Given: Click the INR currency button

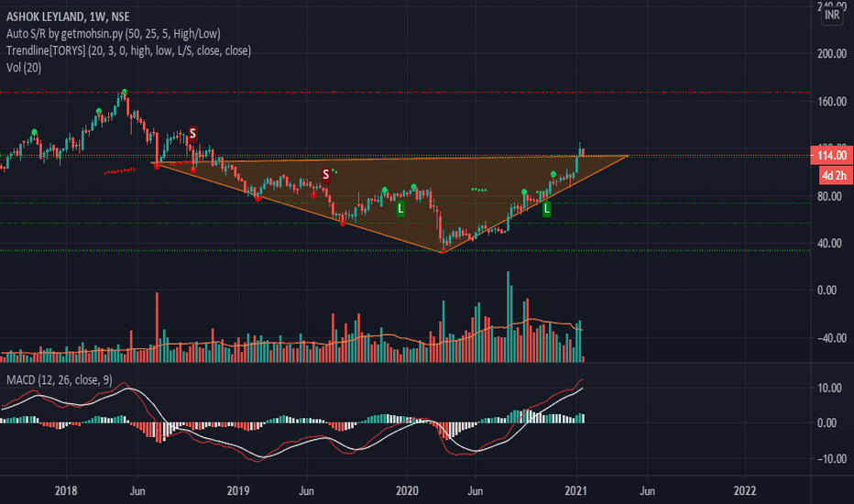Looking at the screenshot, I should coord(832,15).
